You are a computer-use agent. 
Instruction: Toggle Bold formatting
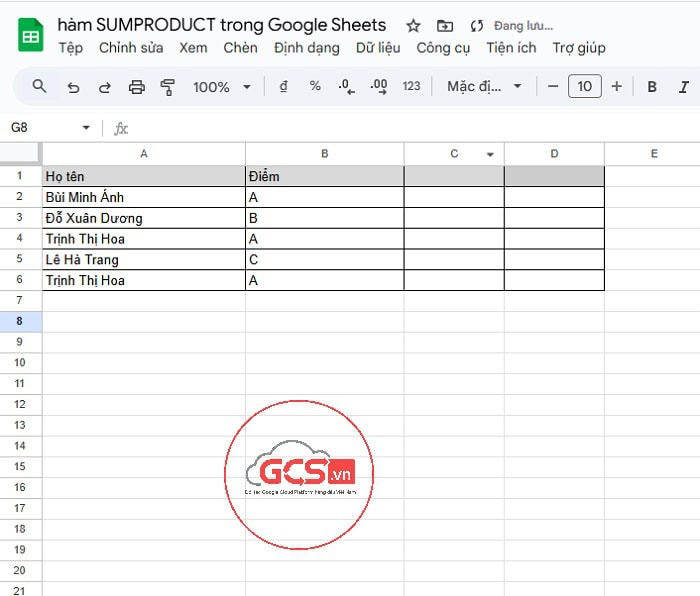pyautogui.click(x=652, y=87)
